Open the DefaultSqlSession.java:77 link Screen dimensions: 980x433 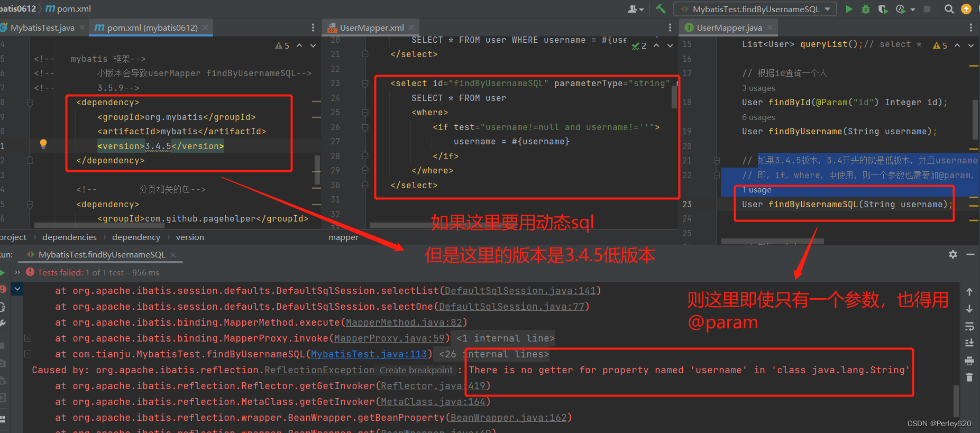click(x=511, y=307)
